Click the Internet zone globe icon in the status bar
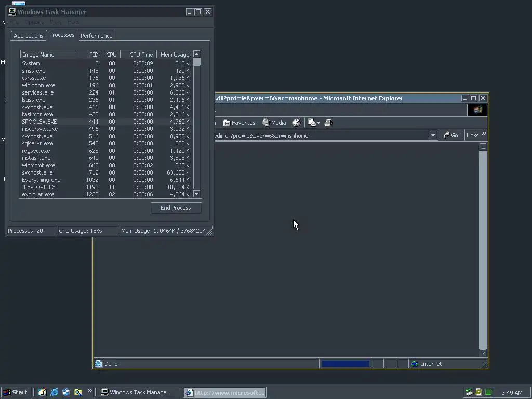 [x=415, y=364]
